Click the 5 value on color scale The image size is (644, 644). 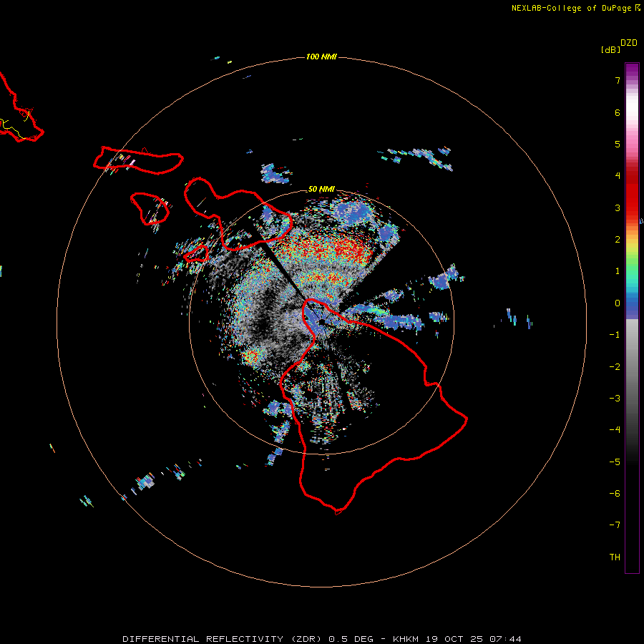[618, 144]
